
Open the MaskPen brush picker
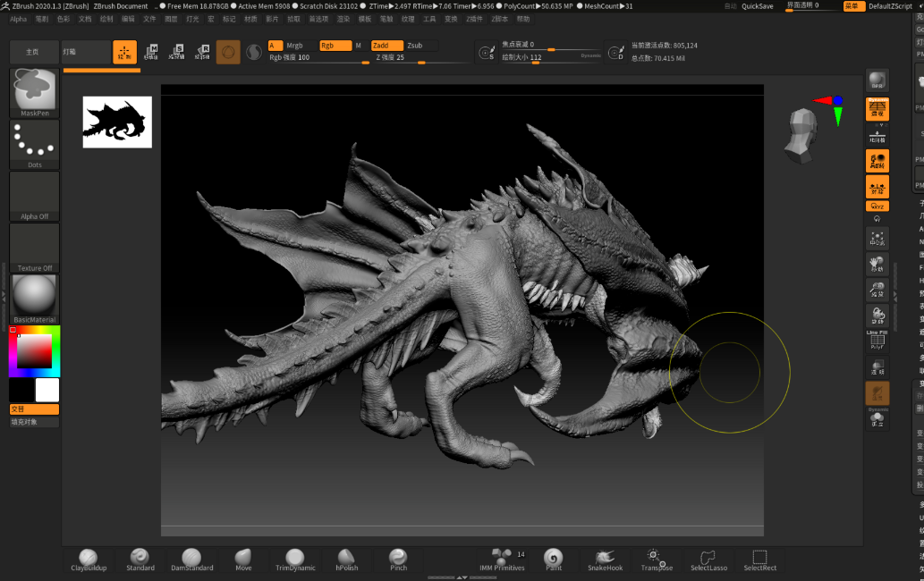click(x=35, y=92)
